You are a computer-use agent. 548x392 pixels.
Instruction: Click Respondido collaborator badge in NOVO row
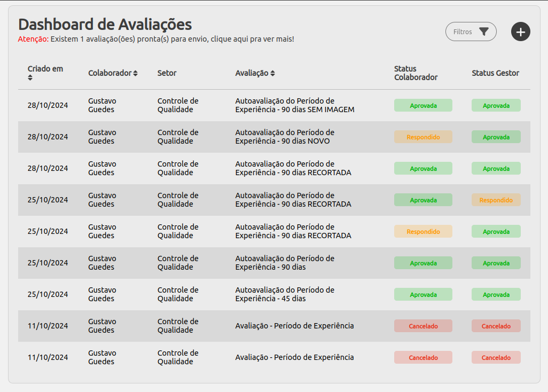pyautogui.click(x=423, y=137)
